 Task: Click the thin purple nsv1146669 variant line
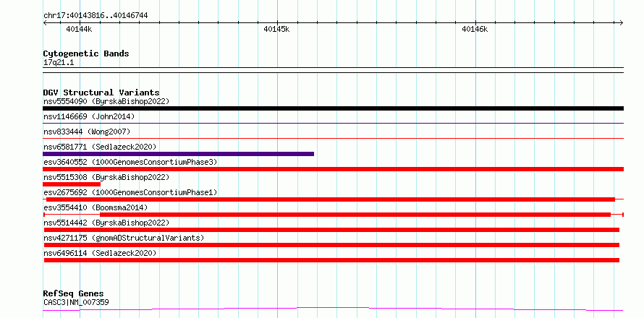pos(333,123)
